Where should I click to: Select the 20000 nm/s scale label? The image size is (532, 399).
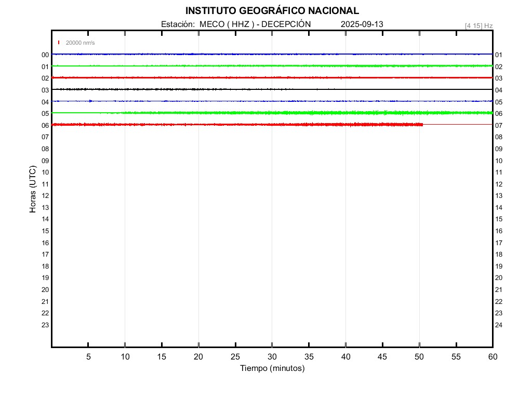point(80,43)
